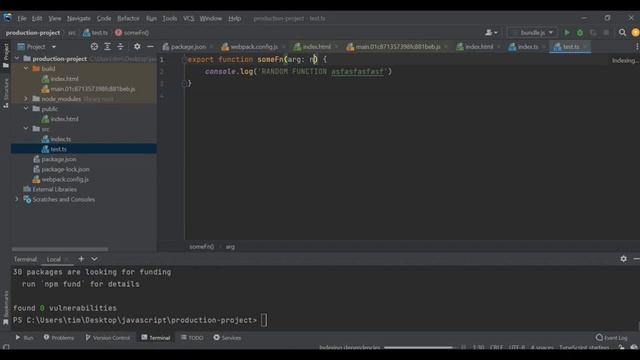The height and width of the screenshot is (360, 640).
Task: Toggle the Project sidebar tool window button
Action: click(6, 55)
